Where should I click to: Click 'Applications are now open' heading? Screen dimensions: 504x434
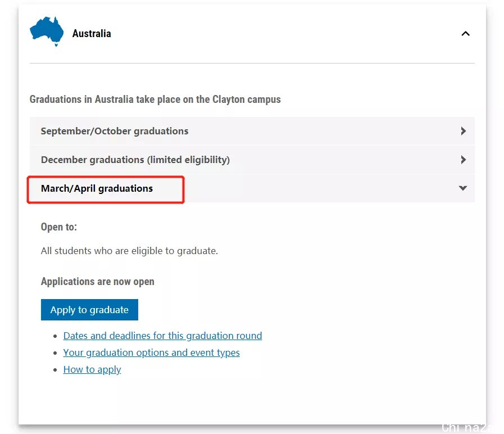pyautogui.click(x=97, y=282)
